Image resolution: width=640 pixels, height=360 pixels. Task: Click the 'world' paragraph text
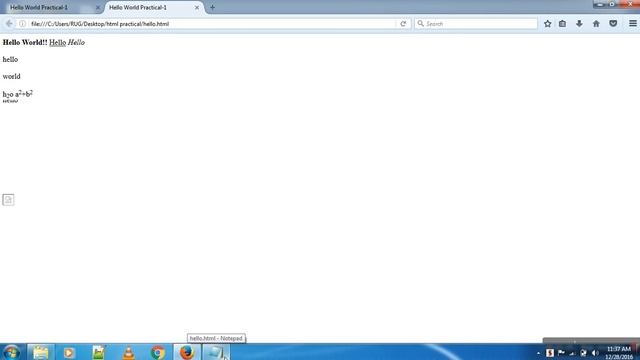point(11,76)
